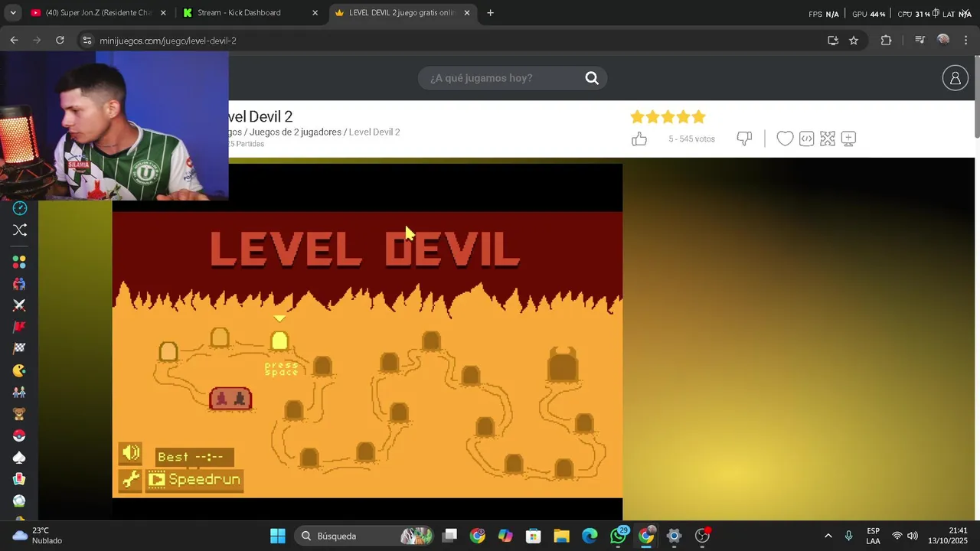View site information icon in address bar

coord(87,41)
